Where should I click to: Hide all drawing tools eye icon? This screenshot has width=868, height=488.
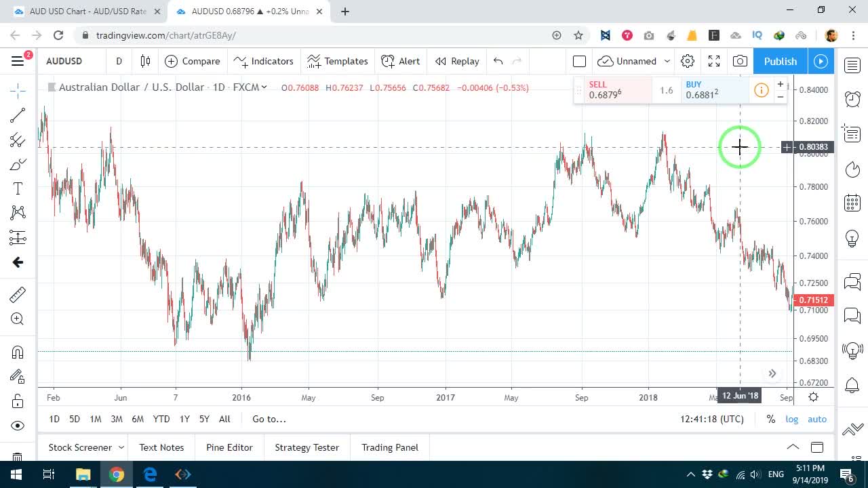18,426
